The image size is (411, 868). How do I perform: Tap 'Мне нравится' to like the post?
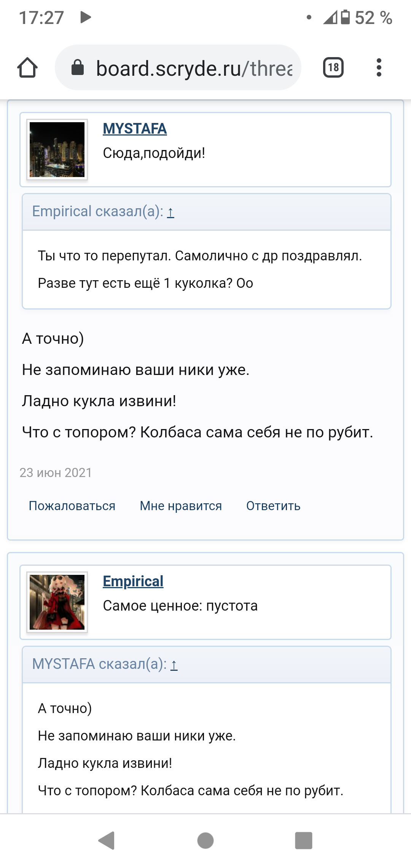(x=181, y=506)
